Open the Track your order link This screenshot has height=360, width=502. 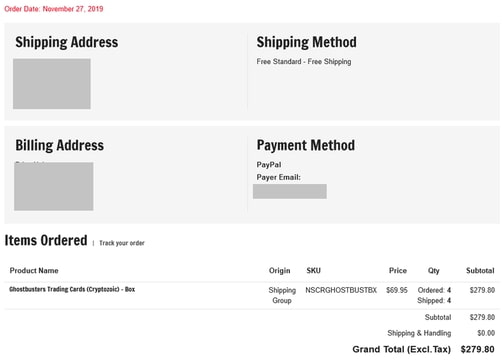(x=122, y=243)
